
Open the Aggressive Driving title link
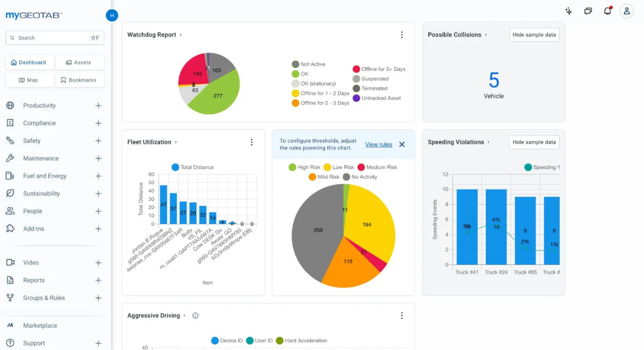(154, 315)
